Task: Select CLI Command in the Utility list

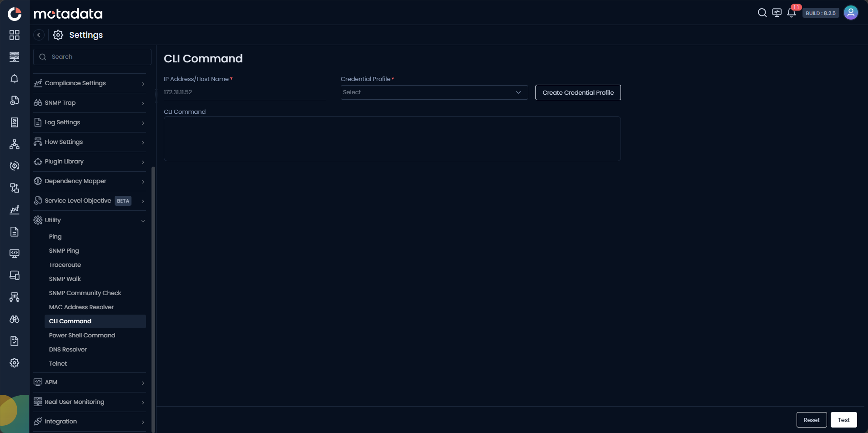Action: (x=95, y=321)
